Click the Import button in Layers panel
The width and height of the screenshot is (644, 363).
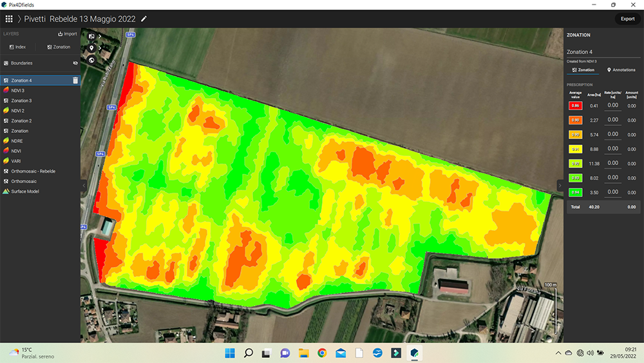pyautogui.click(x=67, y=34)
